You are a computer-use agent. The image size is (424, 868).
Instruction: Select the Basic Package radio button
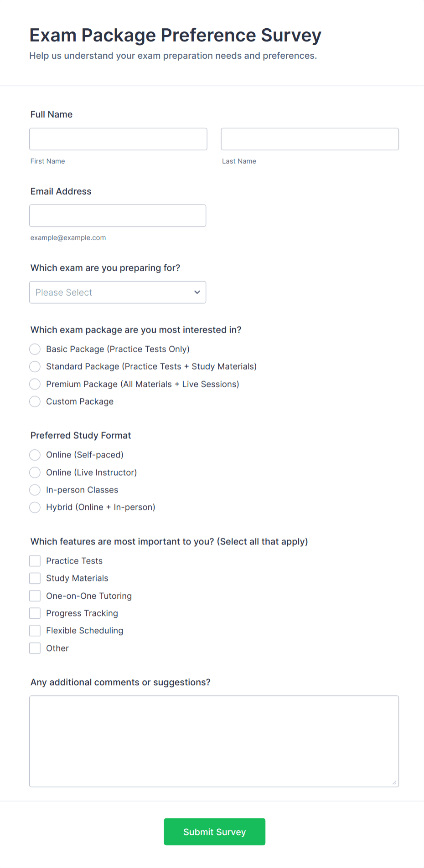coord(35,349)
